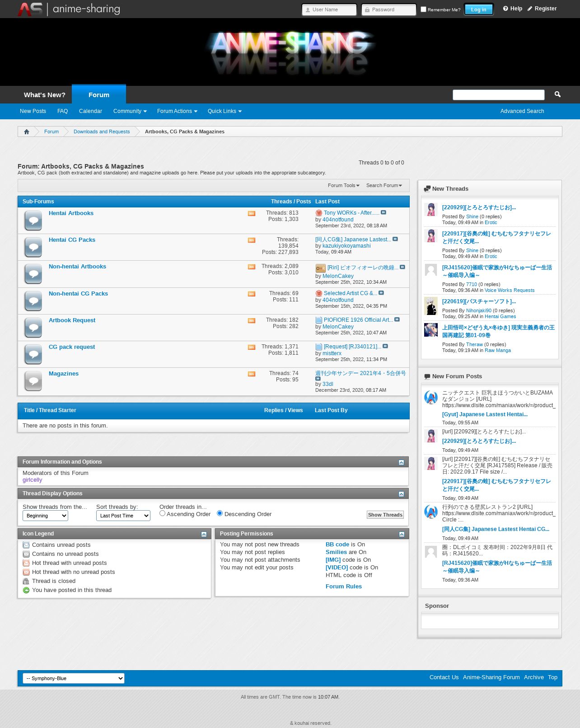This screenshot has width=580, height=728.
Task: Open Quick Links menu
Action: pyautogui.click(x=225, y=111)
